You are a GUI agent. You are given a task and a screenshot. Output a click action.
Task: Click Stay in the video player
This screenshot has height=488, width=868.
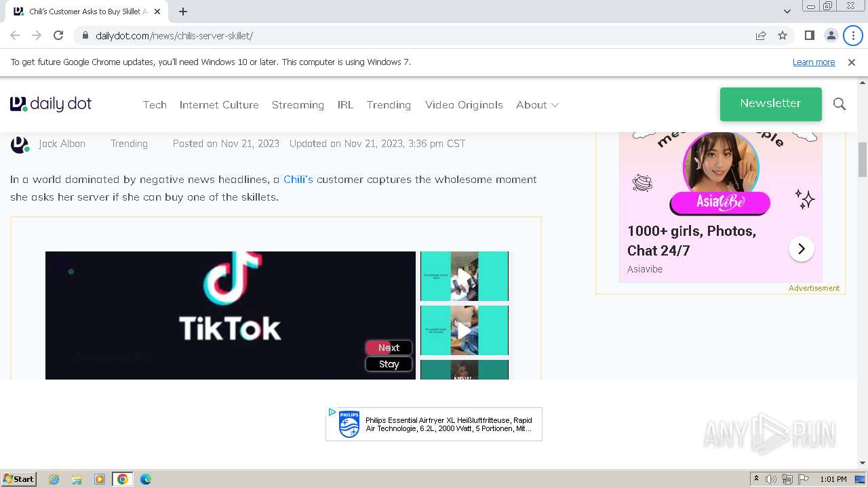click(x=389, y=364)
